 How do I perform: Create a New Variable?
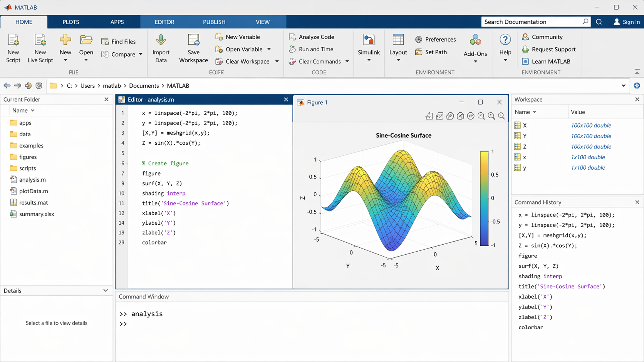click(238, 37)
